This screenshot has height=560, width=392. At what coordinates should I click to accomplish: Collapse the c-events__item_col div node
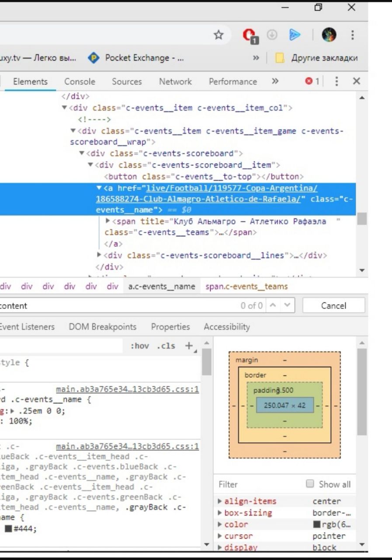click(64, 108)
